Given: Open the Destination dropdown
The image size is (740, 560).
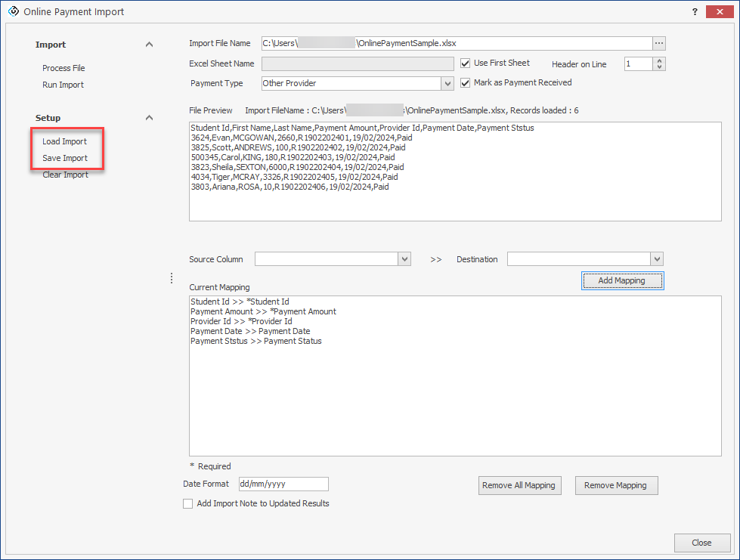Looking at the screenshot, I should coord(656,259).
